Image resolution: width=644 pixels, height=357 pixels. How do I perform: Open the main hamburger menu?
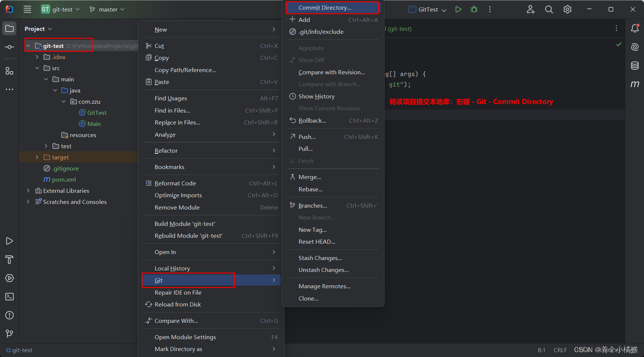[x=27, y=9]
